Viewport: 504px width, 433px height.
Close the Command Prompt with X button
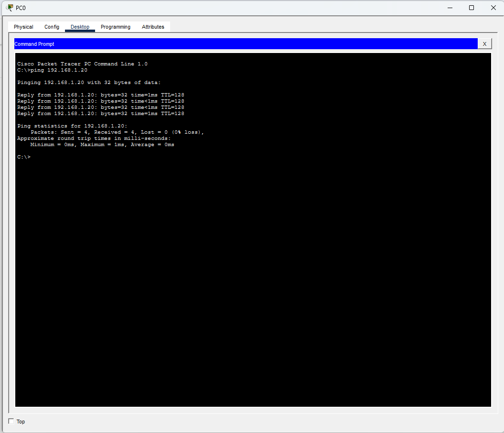click(x=484, y=44)
